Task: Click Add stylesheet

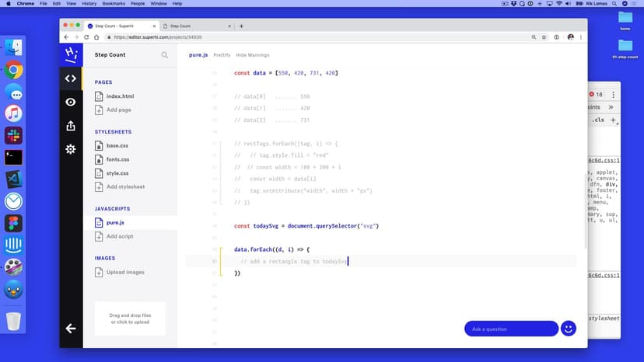Action: (124, 186)
